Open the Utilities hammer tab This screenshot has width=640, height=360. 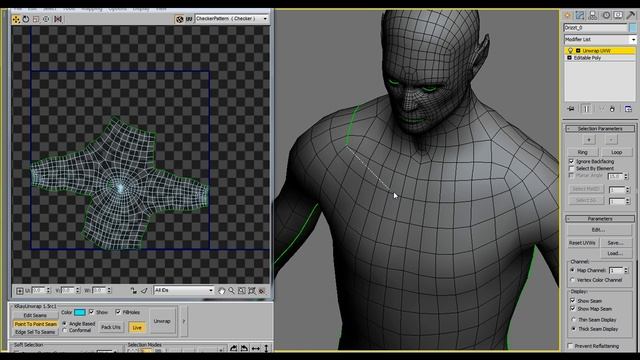[631, 15]
